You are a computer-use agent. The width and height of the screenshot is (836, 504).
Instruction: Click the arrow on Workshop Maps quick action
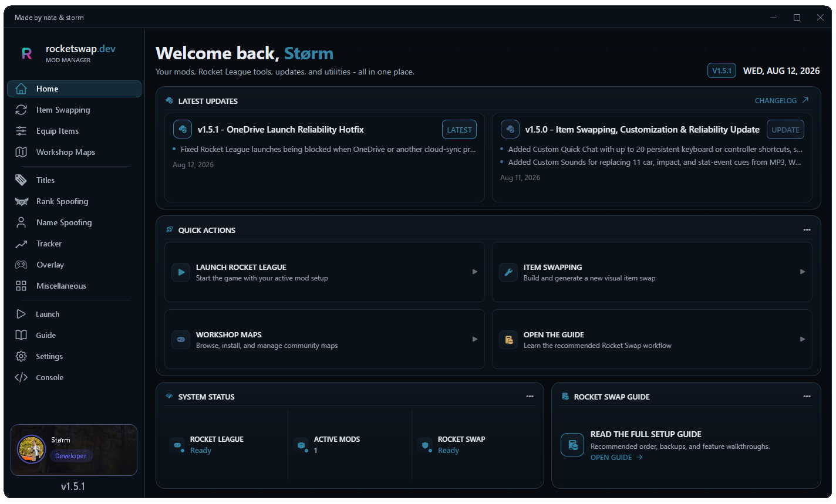coord(475,339)
